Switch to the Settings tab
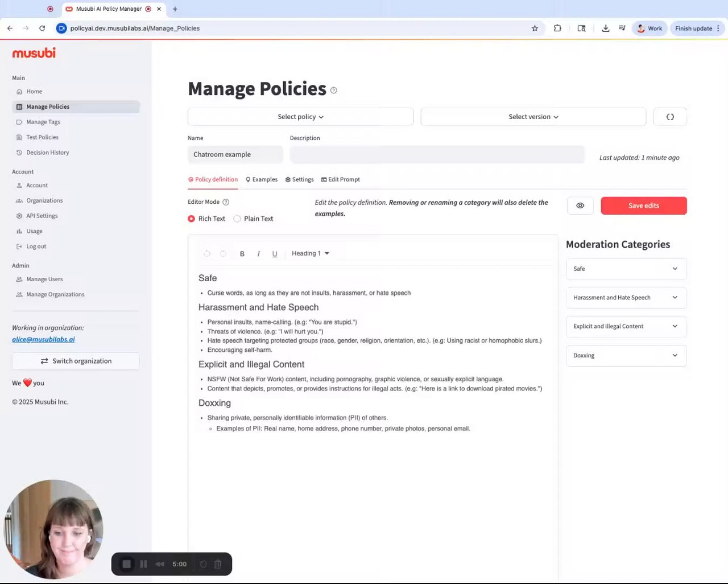 tap(299, 179)
